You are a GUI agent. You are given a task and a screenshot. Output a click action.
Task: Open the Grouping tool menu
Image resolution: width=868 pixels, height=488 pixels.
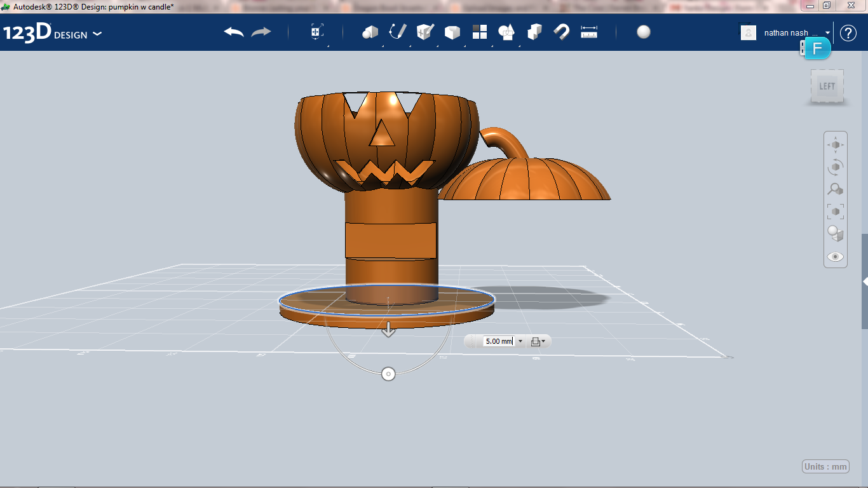pyautogui.click(x=507, y=32)
